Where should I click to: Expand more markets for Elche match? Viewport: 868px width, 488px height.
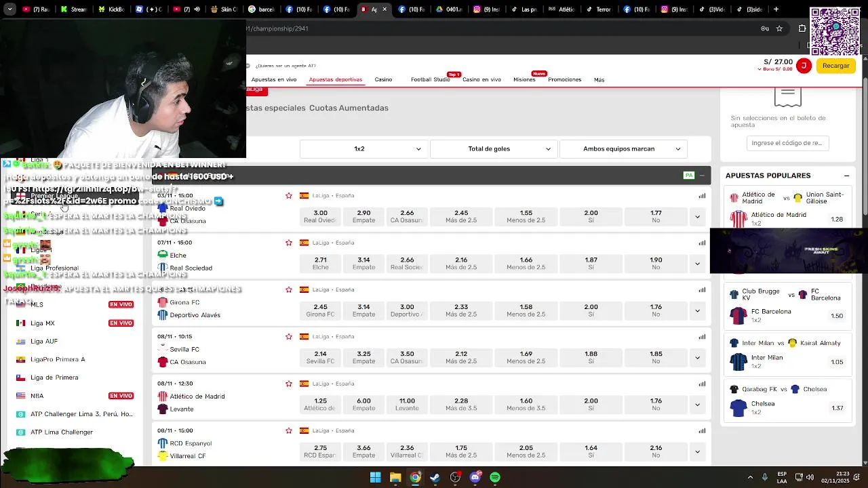click(697, 264)
